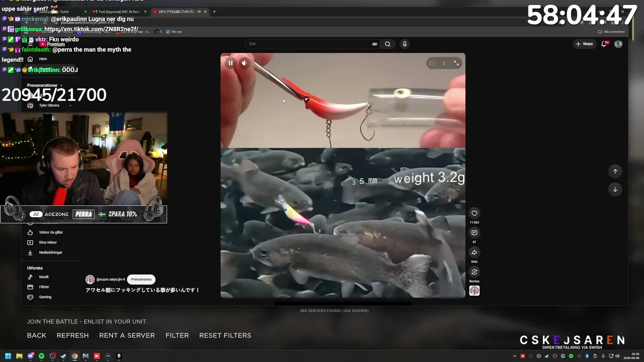The image size is (644, 362).
Task: Click the YouTube search magnifier button
Action: click(x=387, y=44)
